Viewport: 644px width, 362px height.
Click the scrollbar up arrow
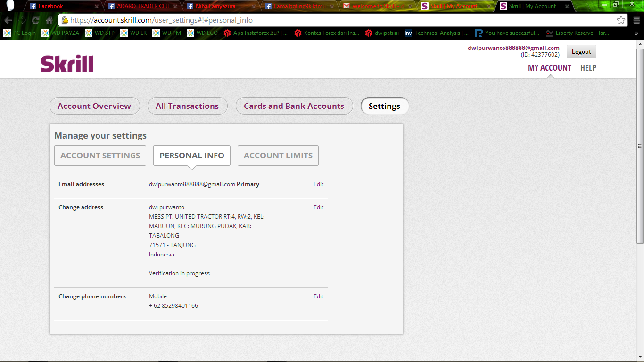tap(640, 43)
